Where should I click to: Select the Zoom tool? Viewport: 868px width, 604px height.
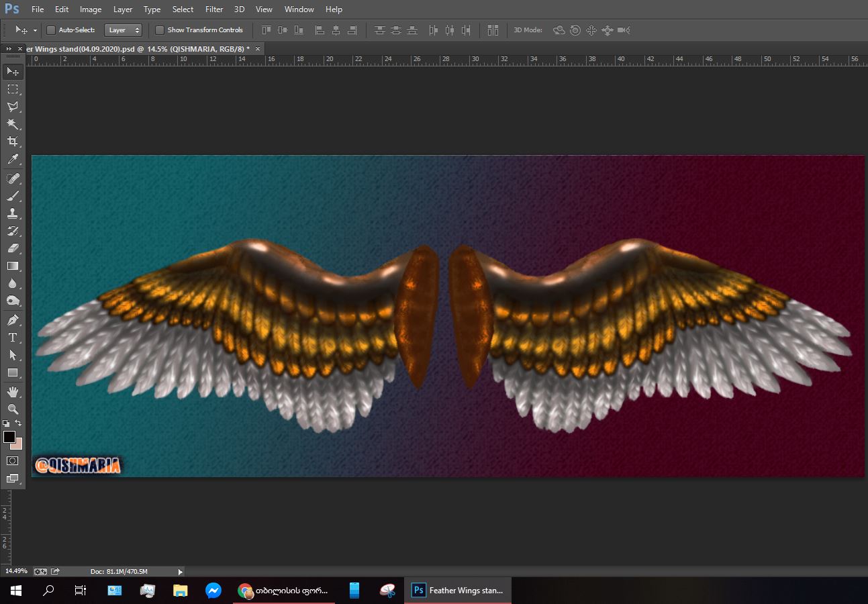coord(13,409)
